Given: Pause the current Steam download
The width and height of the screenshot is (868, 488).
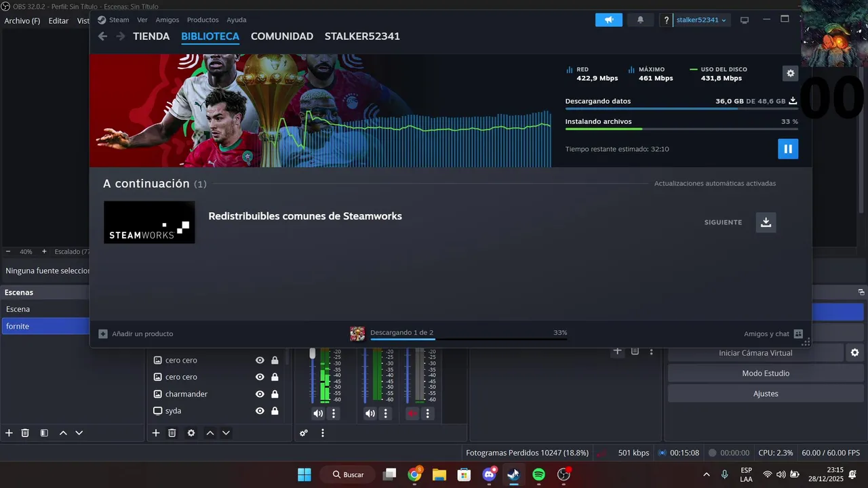Looking at the screenshot, I should tap(787, 148).
